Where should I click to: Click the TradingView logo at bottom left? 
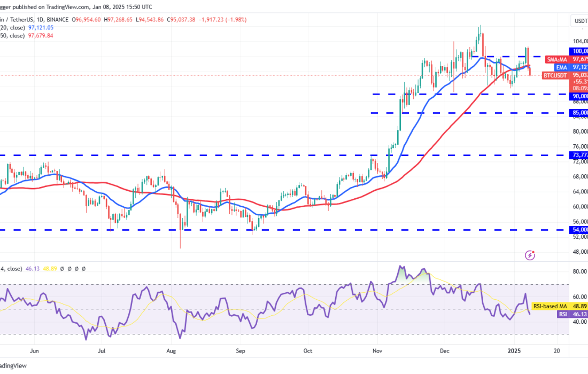tap(13, 366)
